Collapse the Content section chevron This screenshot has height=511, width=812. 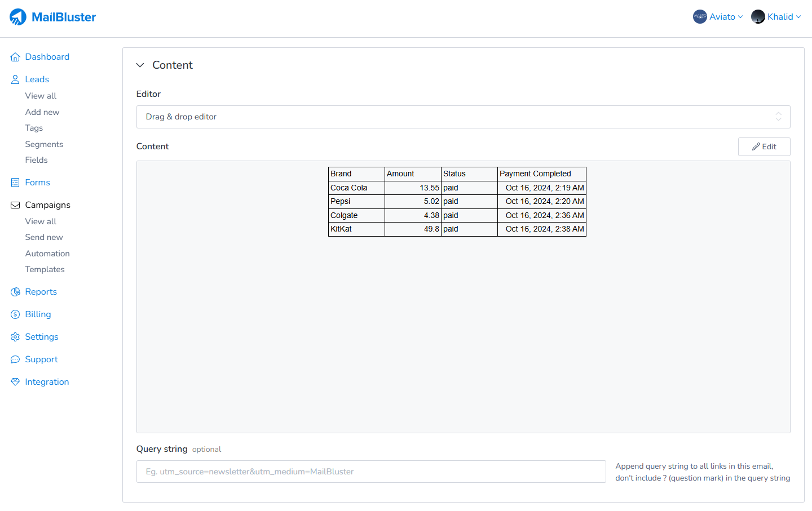pos(140,65)
